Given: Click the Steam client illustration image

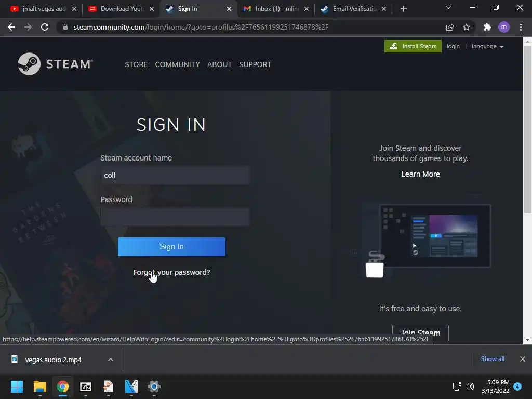Looking at the screenshot, I should [x=428, y=236].
